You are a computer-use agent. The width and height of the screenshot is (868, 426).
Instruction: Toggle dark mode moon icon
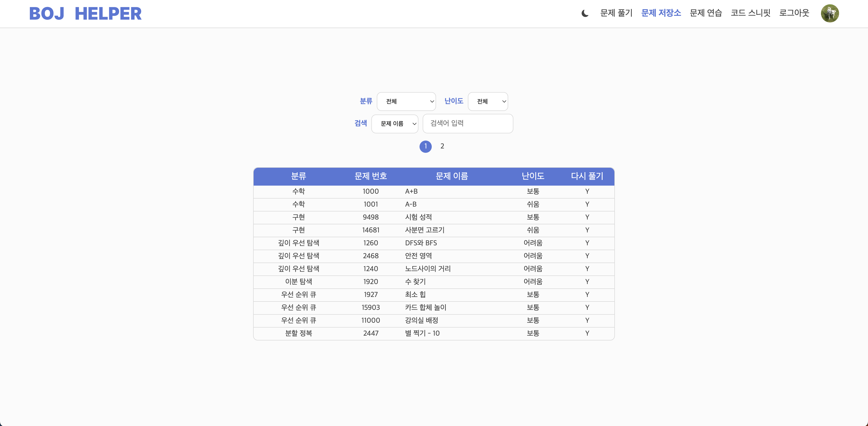pos(585,14)
